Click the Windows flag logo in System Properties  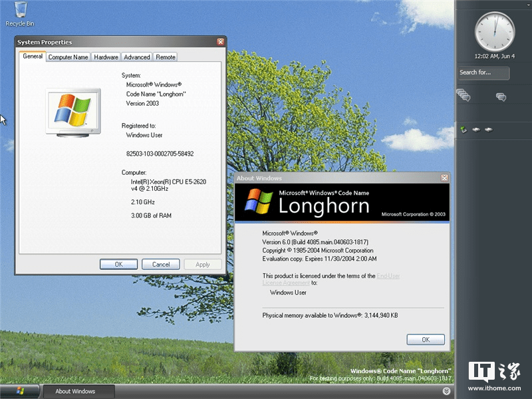point(72,108)
